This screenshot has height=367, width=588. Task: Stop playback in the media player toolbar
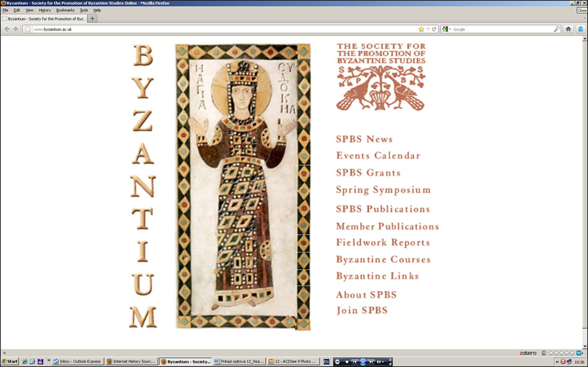[347, 361]
